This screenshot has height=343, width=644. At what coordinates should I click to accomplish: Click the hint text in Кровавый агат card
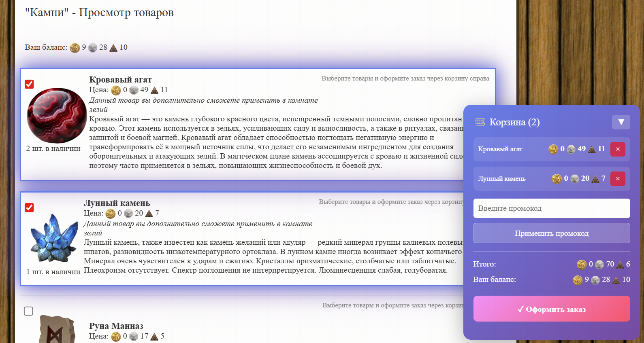click(405, 78)
